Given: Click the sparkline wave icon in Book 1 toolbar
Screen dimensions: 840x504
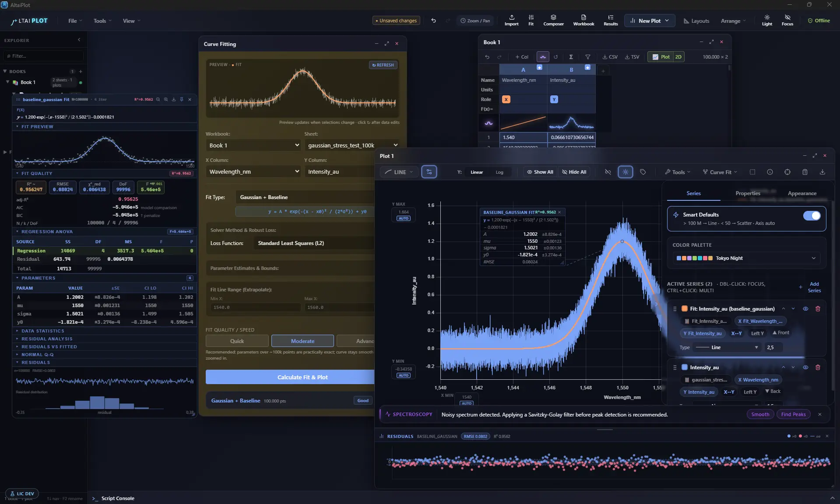Looking at the screenshot, I should click(543, 57).
